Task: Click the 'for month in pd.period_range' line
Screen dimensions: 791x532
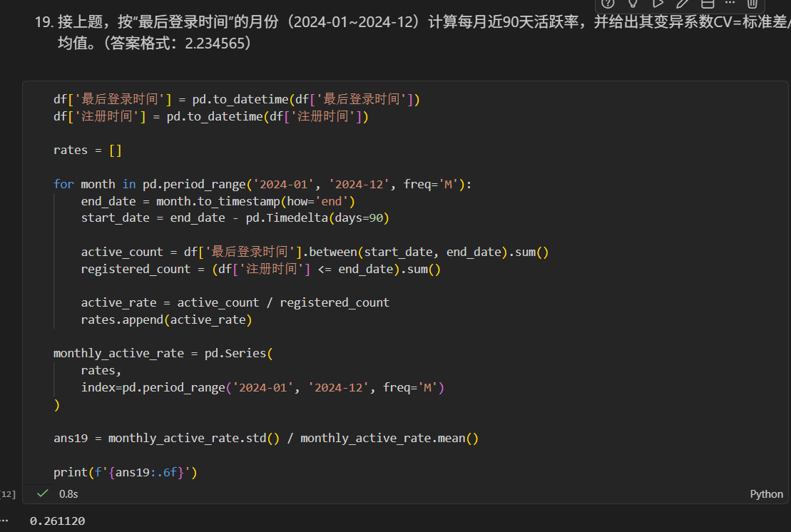Action: tap(262, 184)
